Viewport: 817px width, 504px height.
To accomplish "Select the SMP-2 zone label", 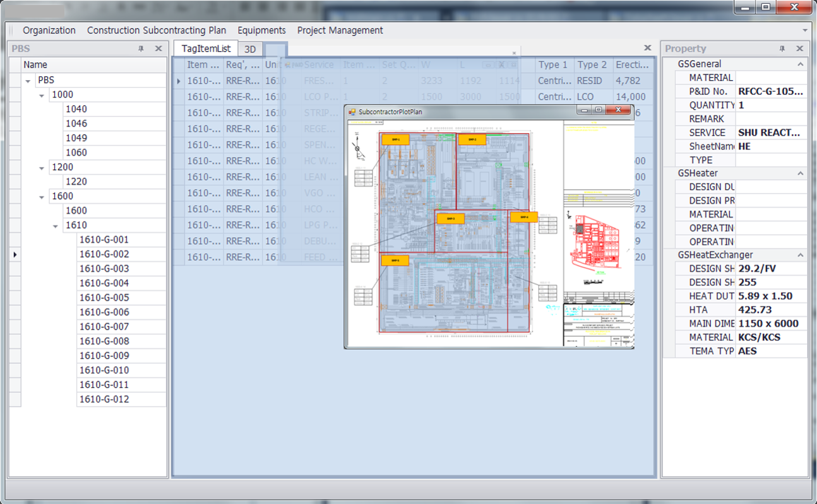I will (x=472, y=139).
